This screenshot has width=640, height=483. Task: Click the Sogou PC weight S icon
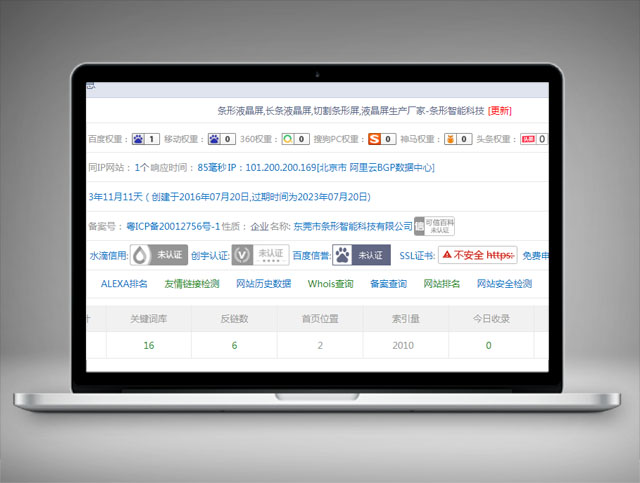[374, 139]
